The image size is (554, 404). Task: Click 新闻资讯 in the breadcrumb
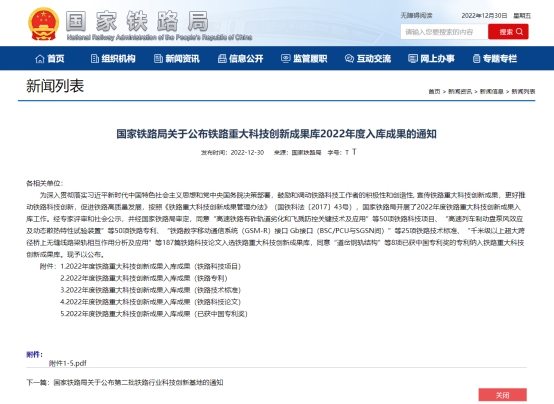[x=460, y=92]
